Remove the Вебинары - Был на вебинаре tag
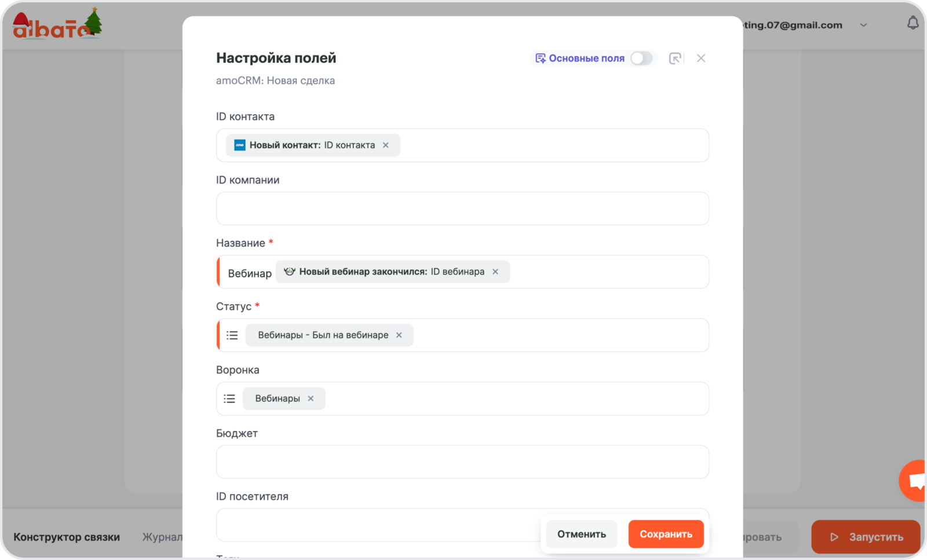Image resolution: width=927 pixels, height=560 pixels. (399, 335)
